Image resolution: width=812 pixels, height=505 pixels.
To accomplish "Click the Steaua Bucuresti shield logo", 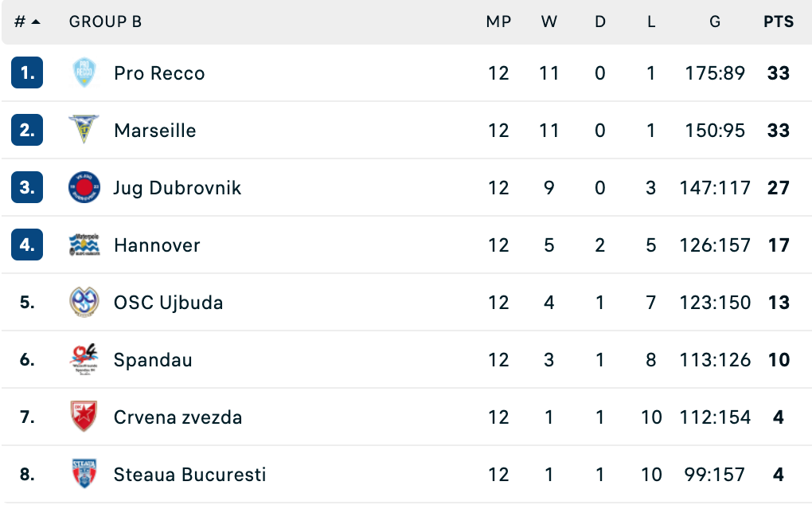I will [x=84, y=475].
